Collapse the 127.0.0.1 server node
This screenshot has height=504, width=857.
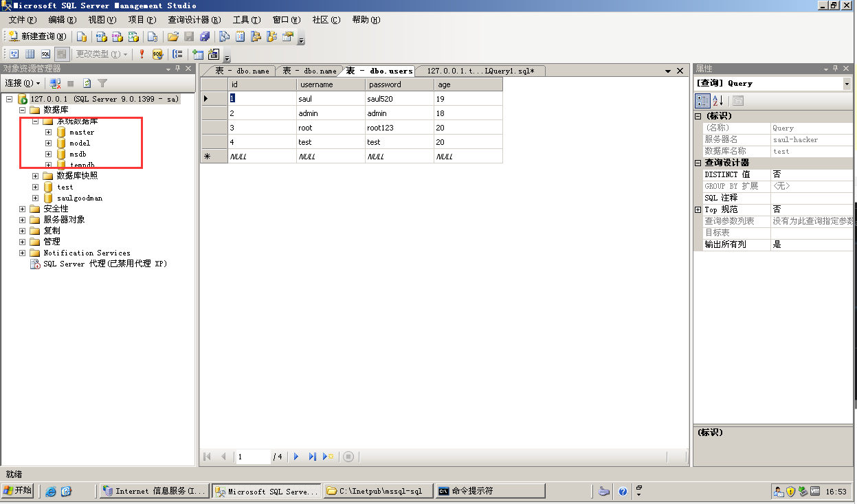point(10,99)
